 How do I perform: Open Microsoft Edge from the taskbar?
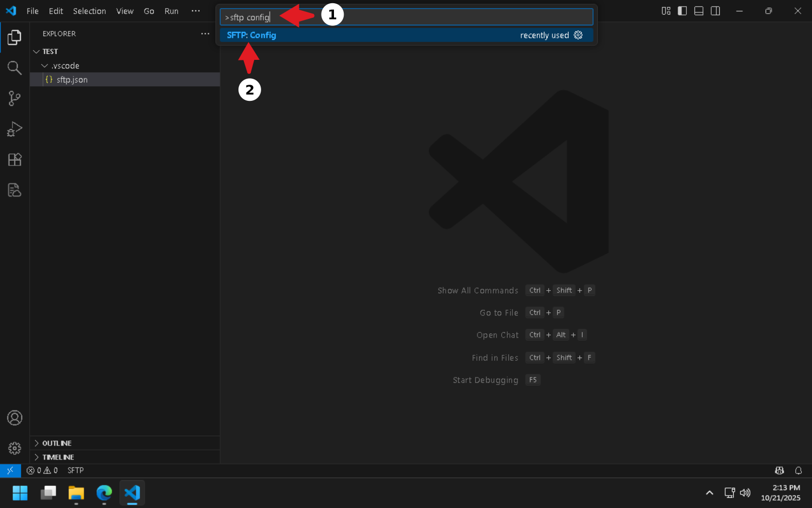pyautogui.click(x=104, y=493)
